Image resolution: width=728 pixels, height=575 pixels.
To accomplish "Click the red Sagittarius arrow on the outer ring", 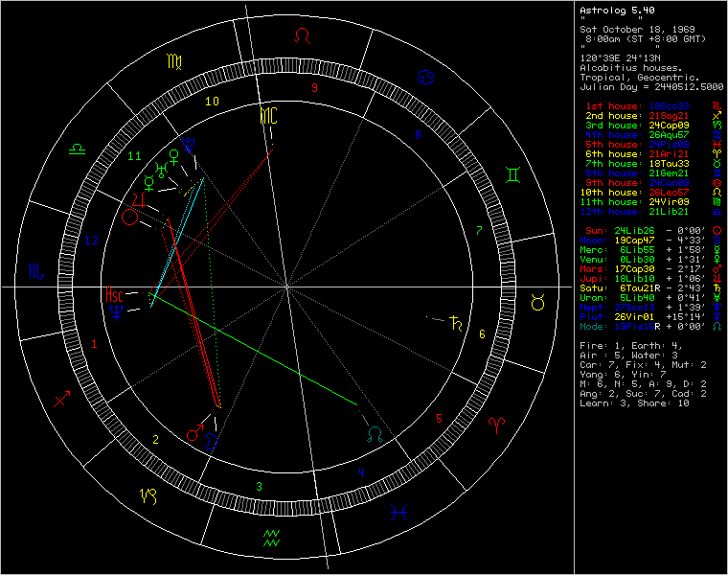I will [x=62, y=399].
